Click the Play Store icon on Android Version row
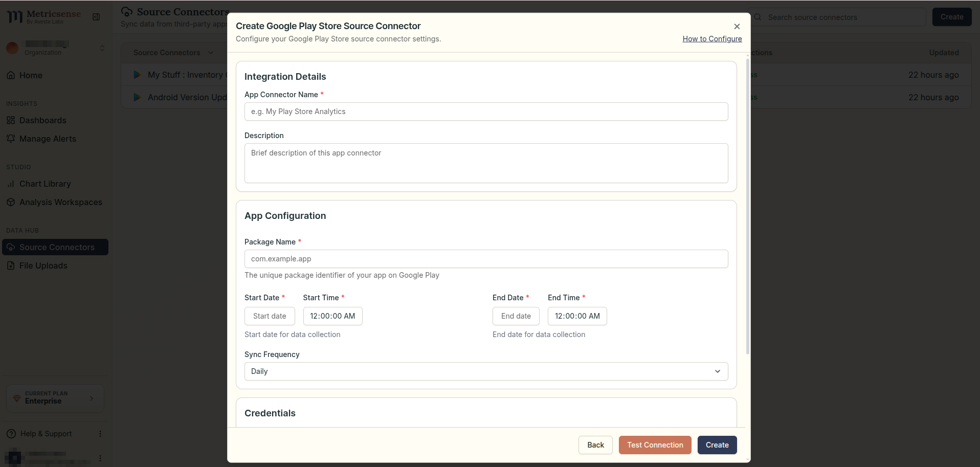The width and height of the screenshot is (980, 467). click(137, 97)
